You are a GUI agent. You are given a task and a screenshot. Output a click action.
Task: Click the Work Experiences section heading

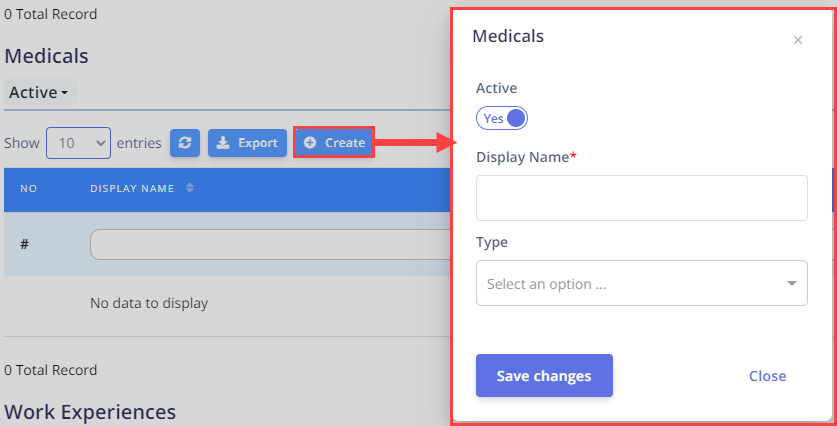[x=90, y=412]
